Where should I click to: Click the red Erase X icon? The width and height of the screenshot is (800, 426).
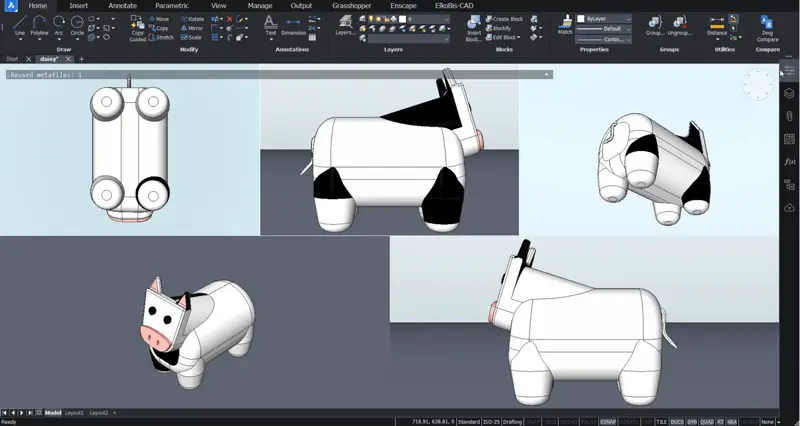(230, 19)
